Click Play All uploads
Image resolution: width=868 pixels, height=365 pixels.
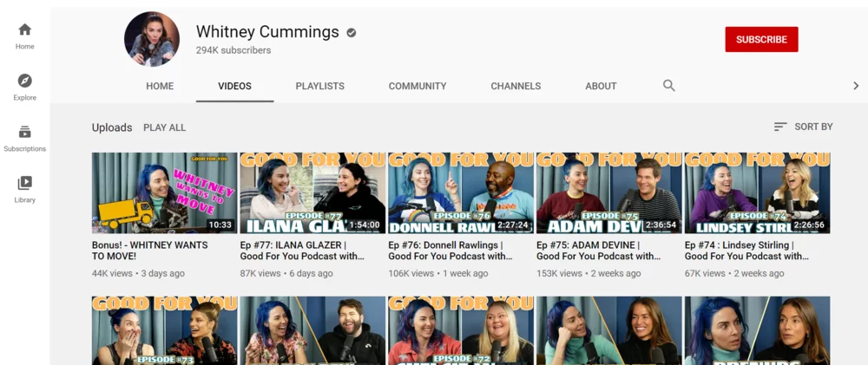164,127
